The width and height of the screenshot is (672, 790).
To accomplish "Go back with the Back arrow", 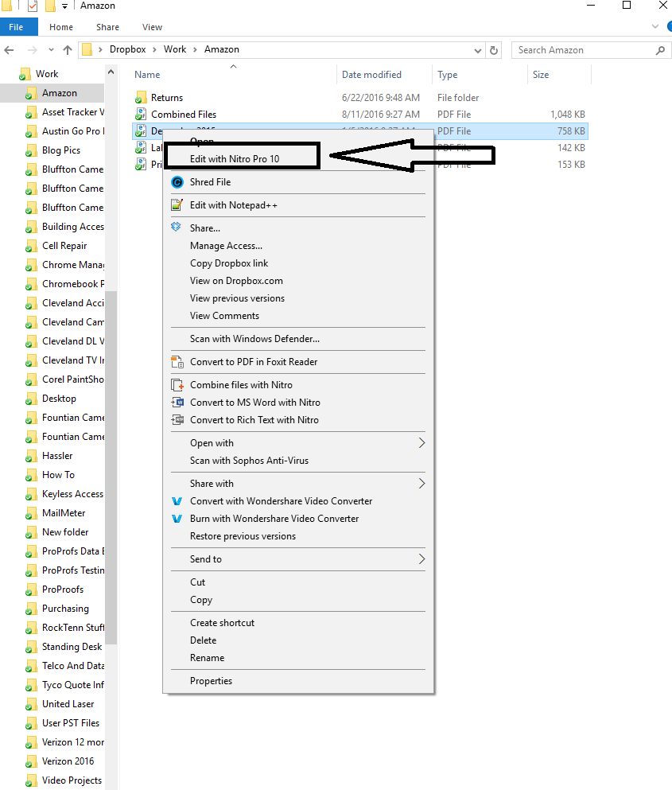I will pos(9,50).
